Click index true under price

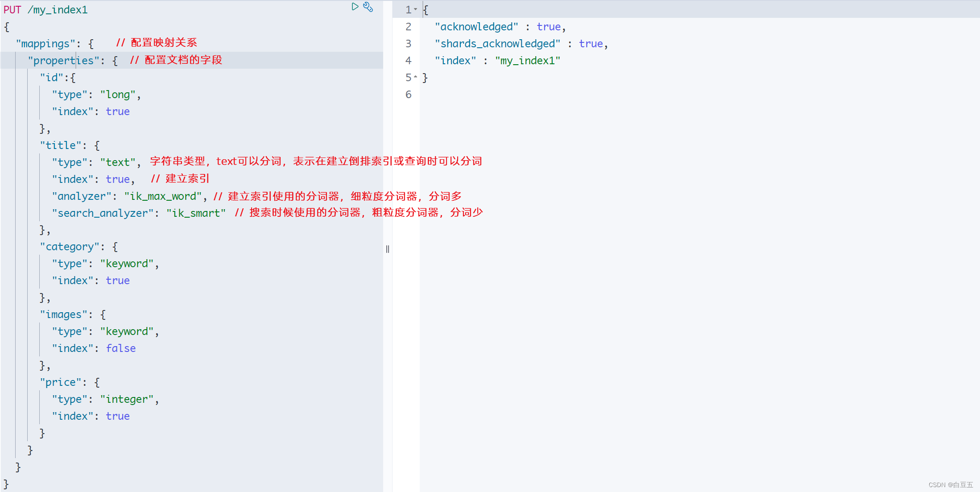pos(118,416)
